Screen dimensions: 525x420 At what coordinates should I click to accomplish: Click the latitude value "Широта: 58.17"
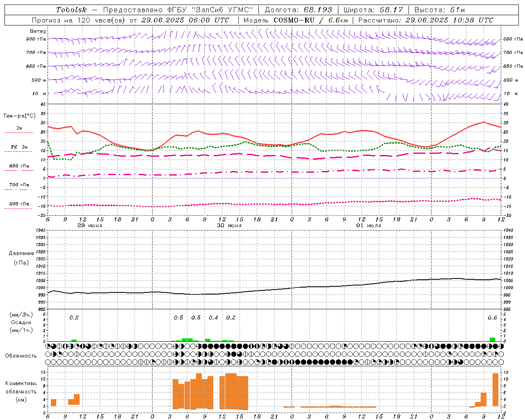(x=373, y=10)
